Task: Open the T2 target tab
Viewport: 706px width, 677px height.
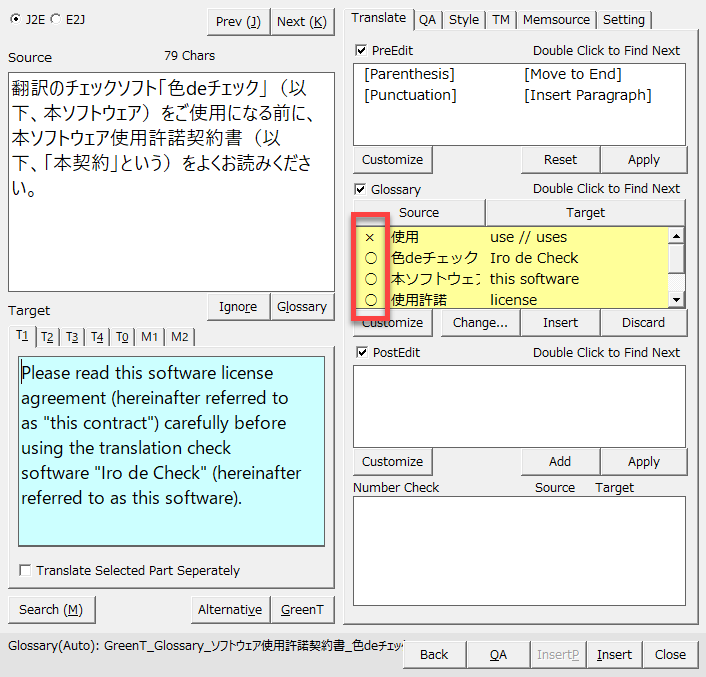Action: (46, 337)
